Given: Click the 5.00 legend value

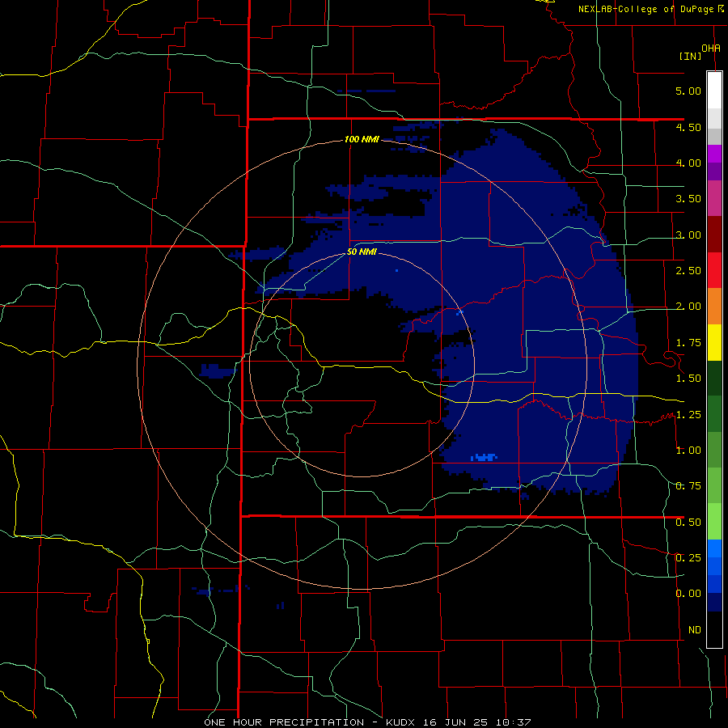Looking at the screenshot, I should pyautogui.click(x=688, y=91).
